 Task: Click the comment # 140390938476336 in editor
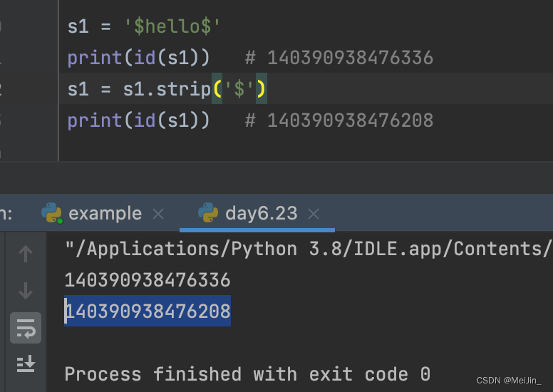[x=339, y=58]
